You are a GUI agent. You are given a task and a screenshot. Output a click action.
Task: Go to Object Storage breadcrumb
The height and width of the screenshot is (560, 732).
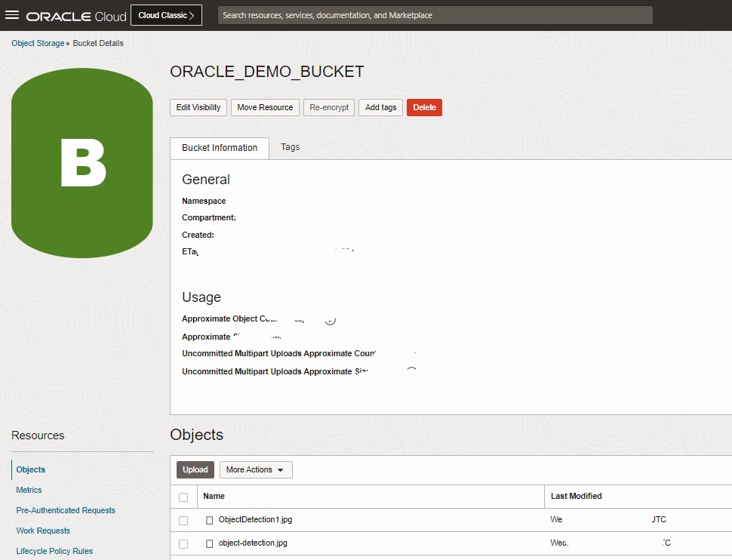pos(38,43)
